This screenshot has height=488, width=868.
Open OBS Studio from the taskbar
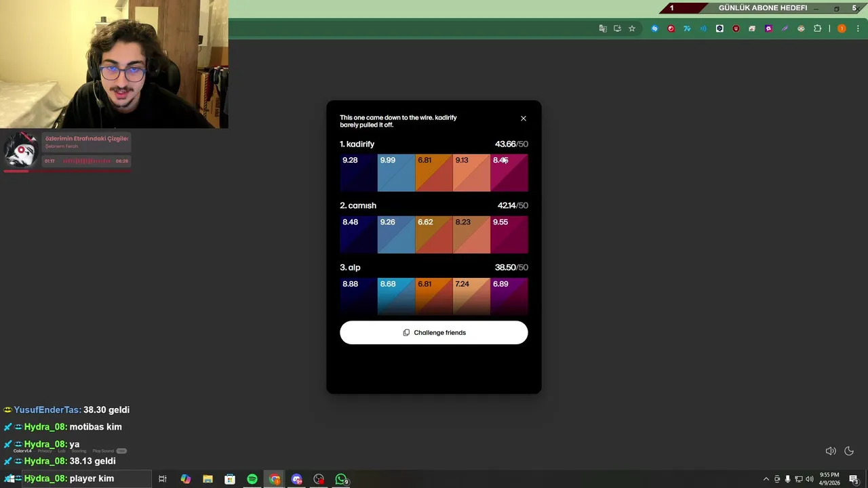pos(319,479)
